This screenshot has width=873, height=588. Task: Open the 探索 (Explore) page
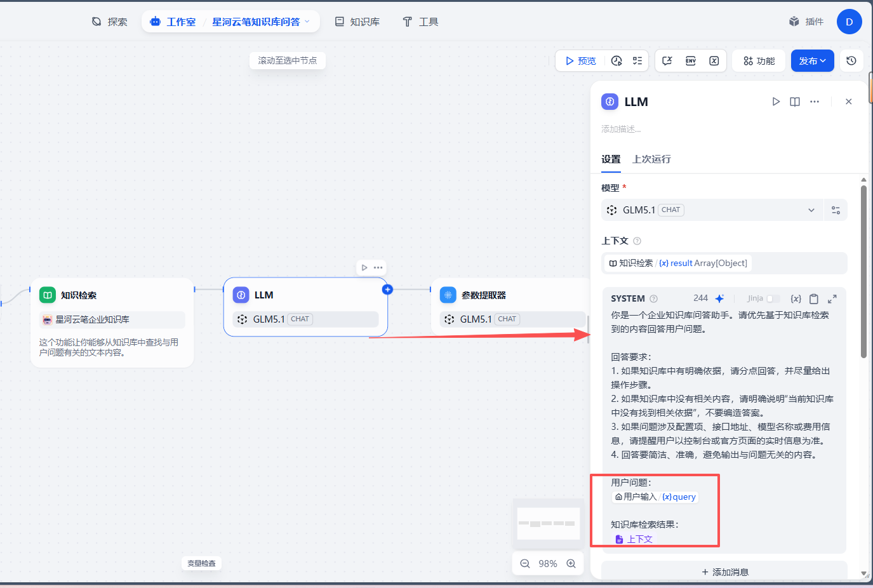pyautogui.click(x=109, y=22)
